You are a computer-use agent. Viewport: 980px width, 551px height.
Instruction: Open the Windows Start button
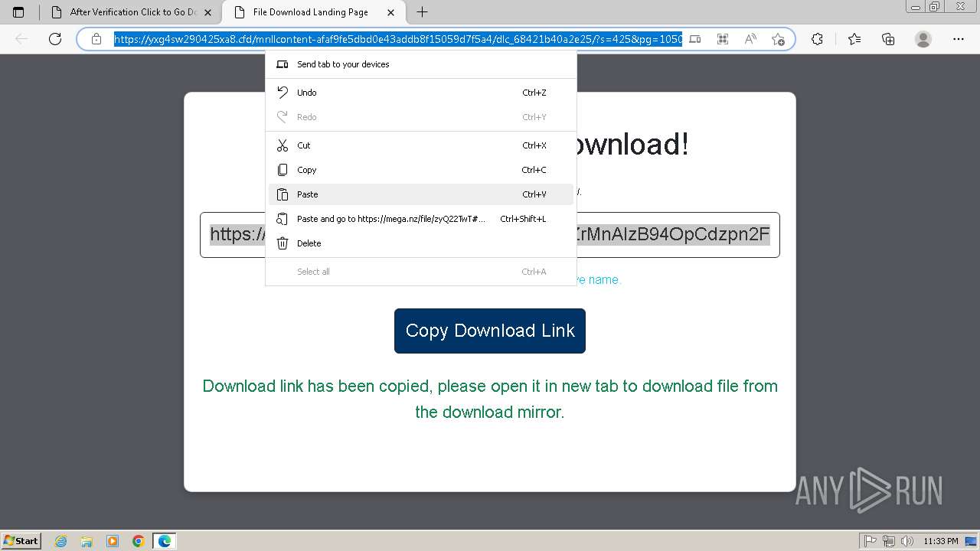click(x=21, y=540)
